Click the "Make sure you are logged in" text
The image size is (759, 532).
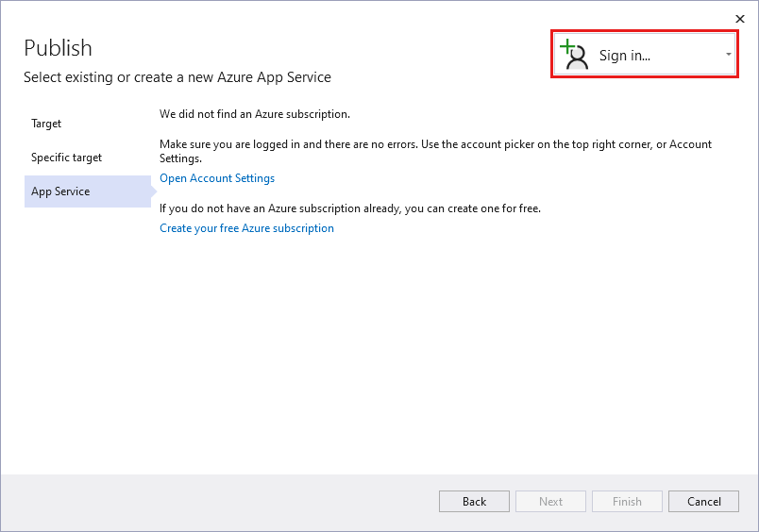[435, 144]
